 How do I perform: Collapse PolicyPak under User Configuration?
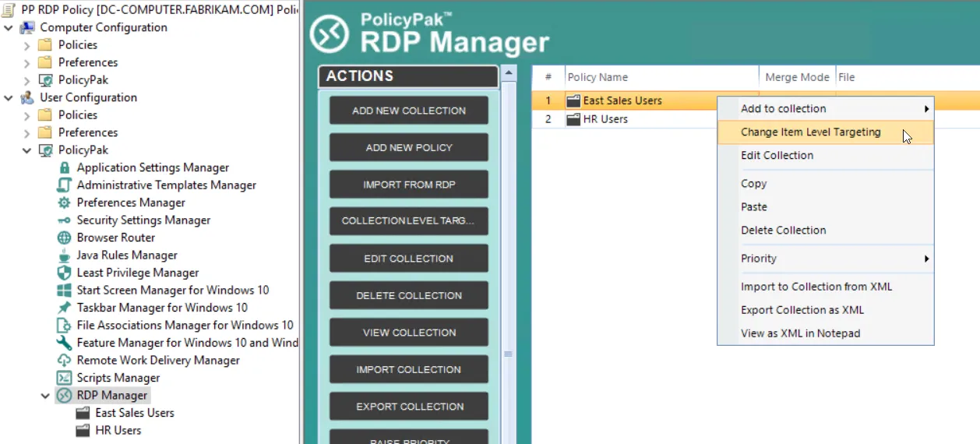pyautogui.click(x=26, y=150)
